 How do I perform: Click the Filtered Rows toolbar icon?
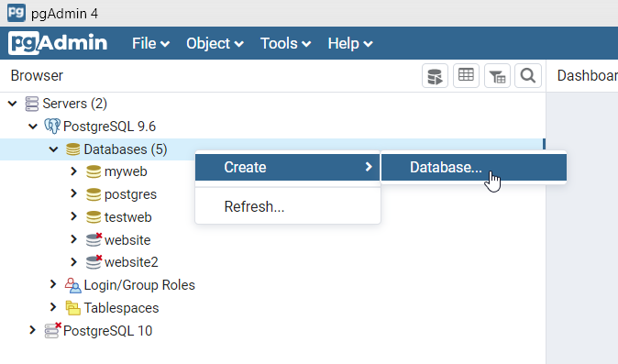point(497,75)
